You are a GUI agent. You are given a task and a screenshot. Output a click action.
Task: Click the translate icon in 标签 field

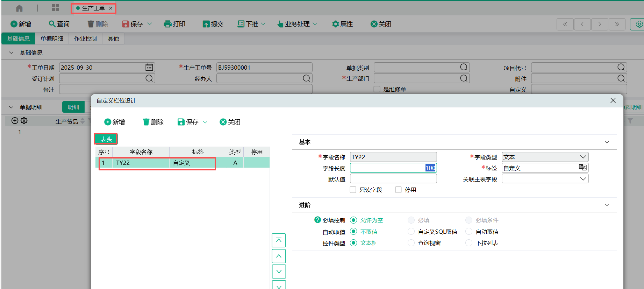pyautogui.click(x=582, y=167)
